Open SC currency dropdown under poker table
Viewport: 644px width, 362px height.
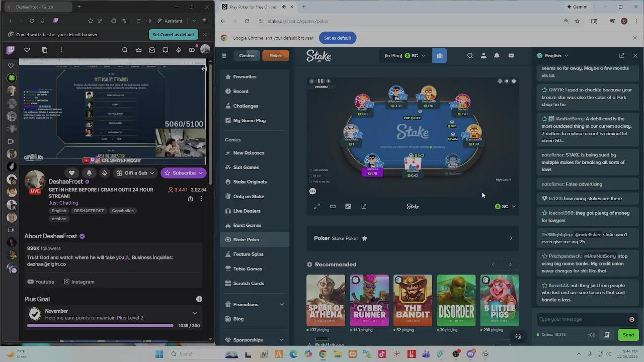(x=505, y=206)
